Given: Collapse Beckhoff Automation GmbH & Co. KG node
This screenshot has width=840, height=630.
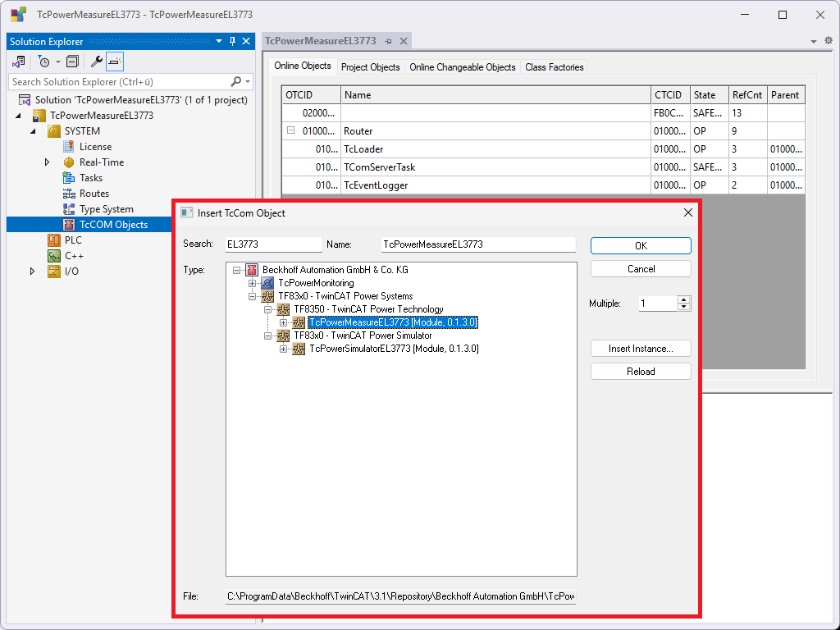Looking at the screenshot, I should click(236, 270).
